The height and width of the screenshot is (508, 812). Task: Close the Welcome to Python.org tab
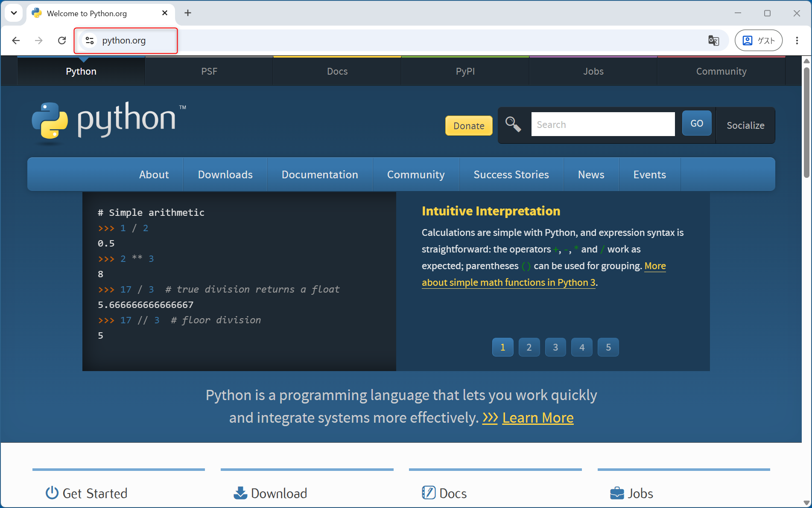pyautogui.click(x=165, y=13)
